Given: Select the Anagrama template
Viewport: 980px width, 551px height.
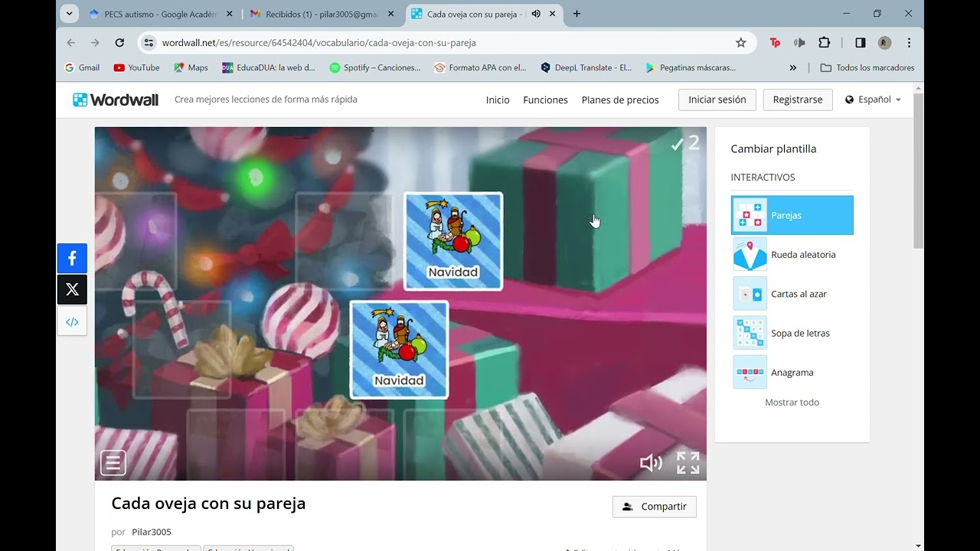Looking at the screenshot, I should click(x=792, y=373).
